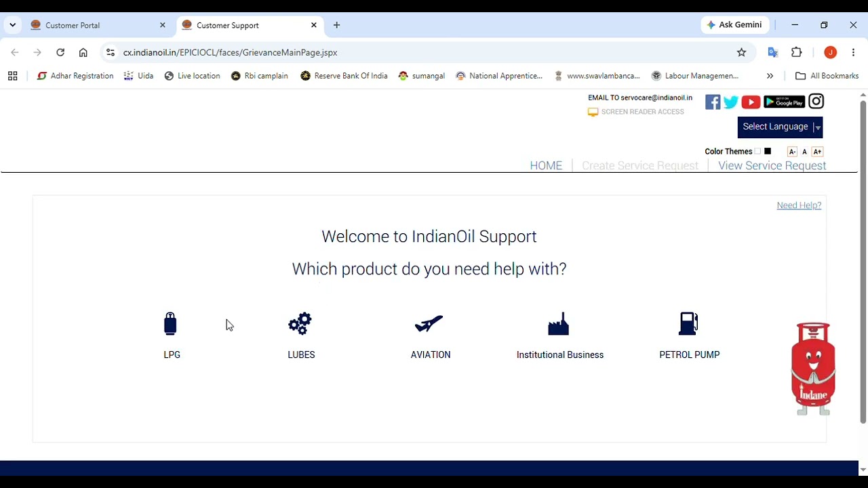Open the Chrome profile avatar J
868x488 pixels.
[x=831, y=52]
